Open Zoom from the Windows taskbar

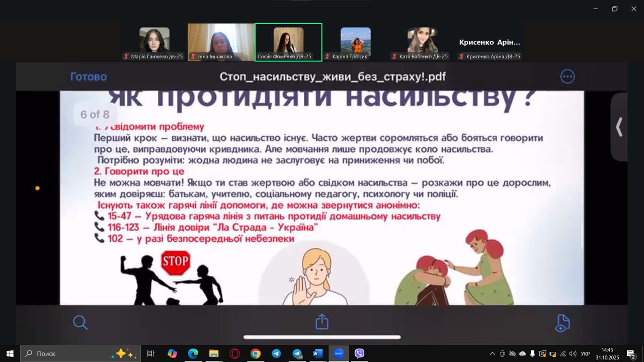tap(339, 353)
